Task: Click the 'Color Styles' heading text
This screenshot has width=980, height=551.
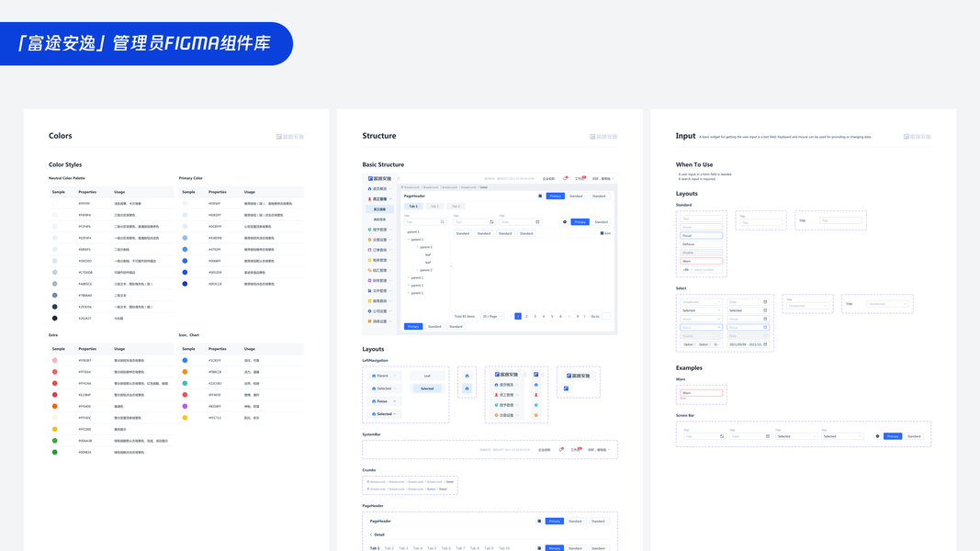Action: [65, 165]
